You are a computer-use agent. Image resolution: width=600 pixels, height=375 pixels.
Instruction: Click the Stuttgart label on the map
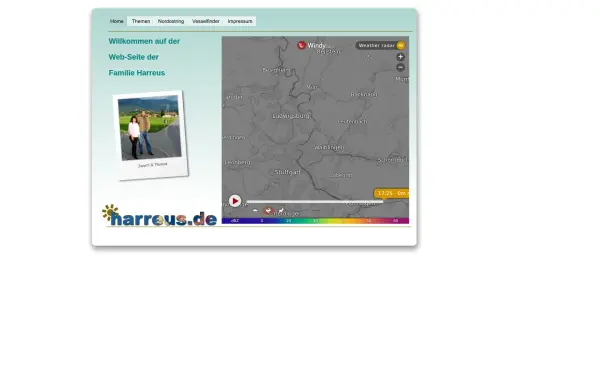[x=288, y=172]
